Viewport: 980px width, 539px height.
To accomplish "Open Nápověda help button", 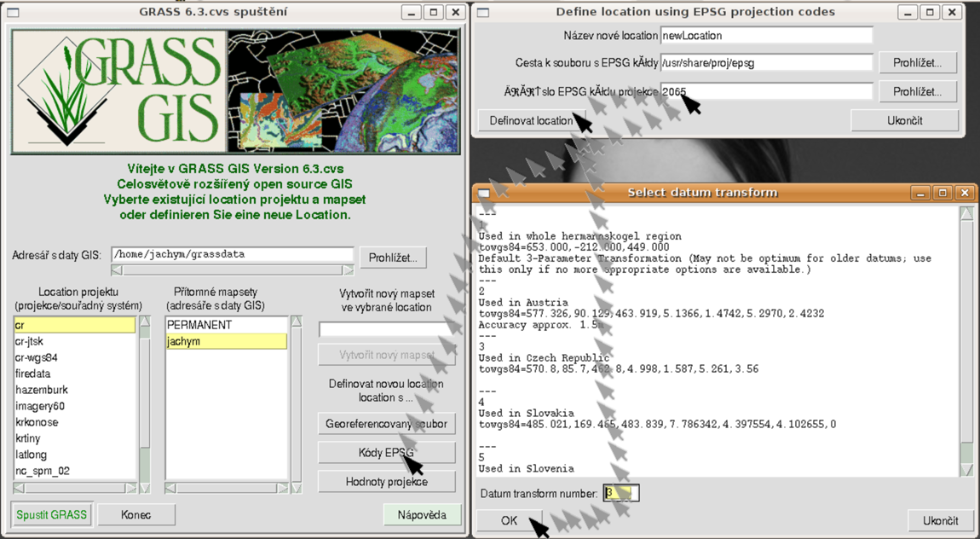I will tap(422, 514).
